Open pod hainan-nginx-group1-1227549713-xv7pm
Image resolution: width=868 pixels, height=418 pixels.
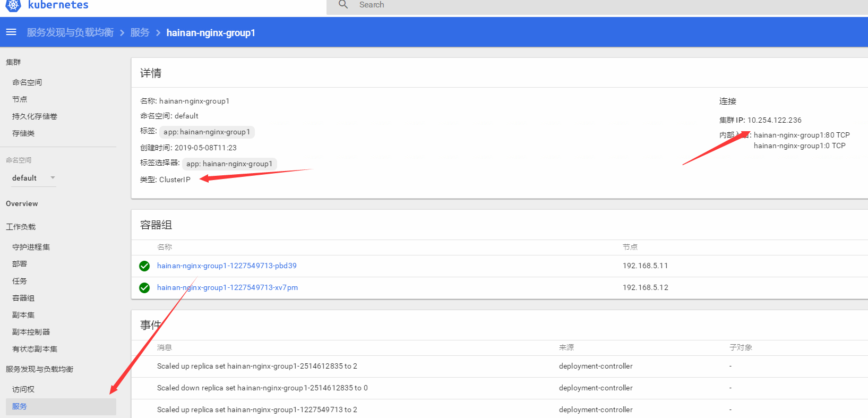(227, 287)
